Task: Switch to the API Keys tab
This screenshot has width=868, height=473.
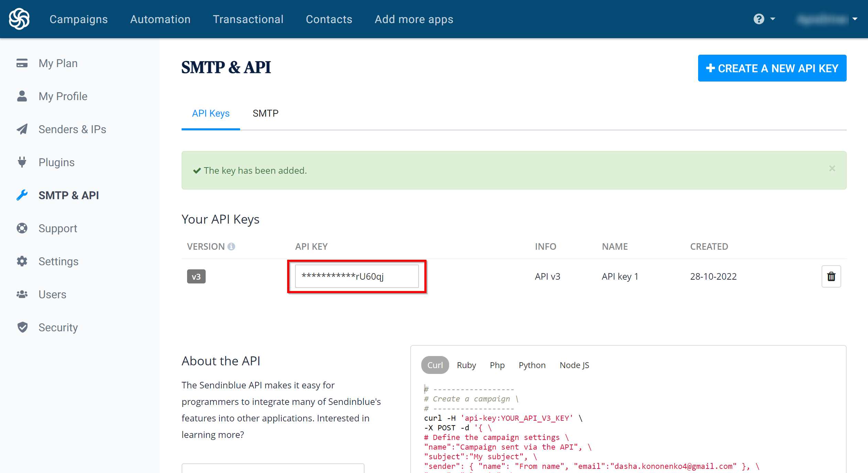Action: click(210, 114)
